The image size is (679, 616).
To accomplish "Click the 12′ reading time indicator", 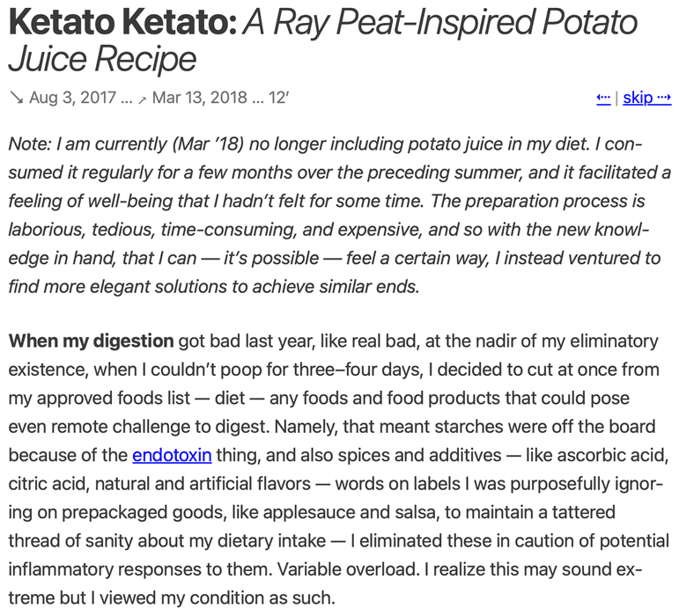I will coord(279,98).
